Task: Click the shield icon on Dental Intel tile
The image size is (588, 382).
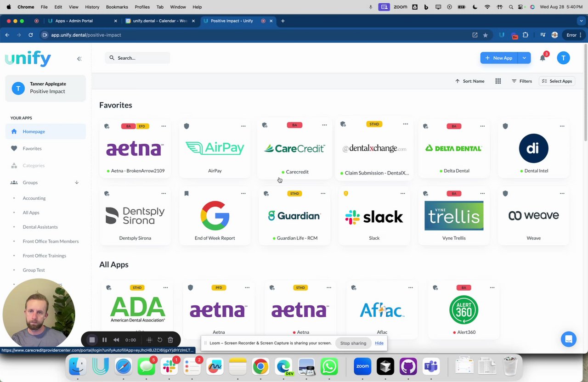Action: coord(505,126)
